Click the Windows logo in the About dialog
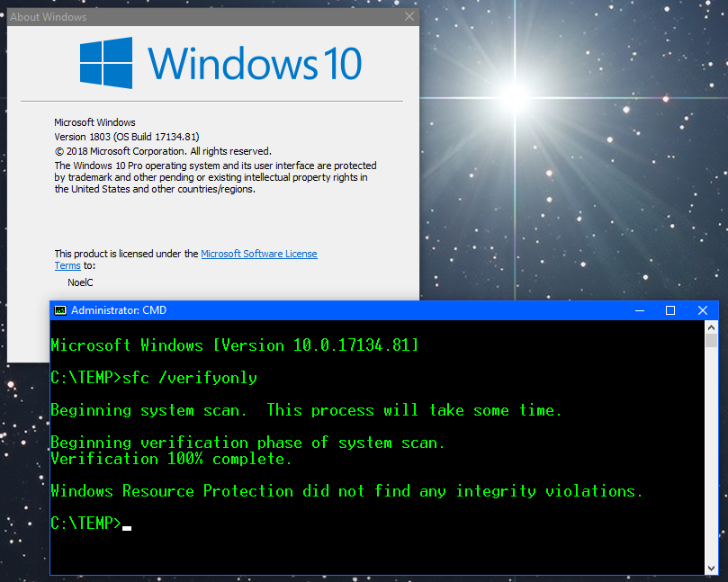 pyautogui.click(x=105, y=62)
